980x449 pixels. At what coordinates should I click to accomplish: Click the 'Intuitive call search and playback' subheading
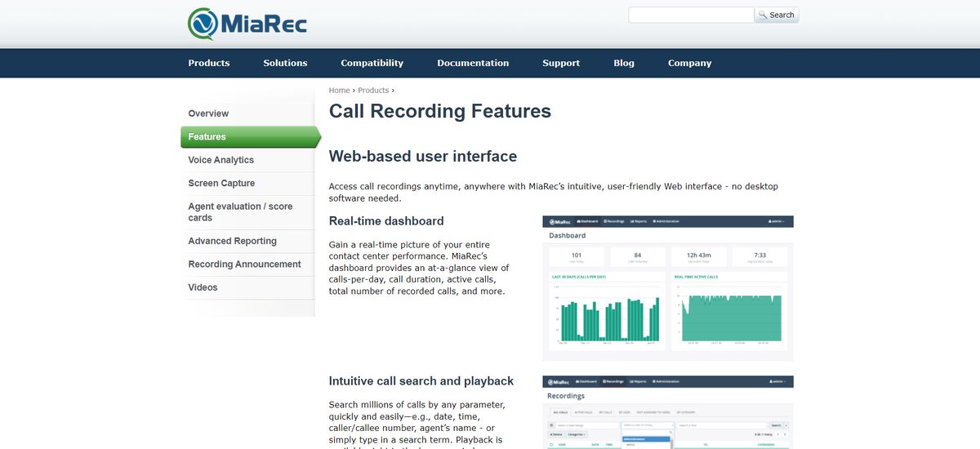pyautogui.click(x=421, y=381)
